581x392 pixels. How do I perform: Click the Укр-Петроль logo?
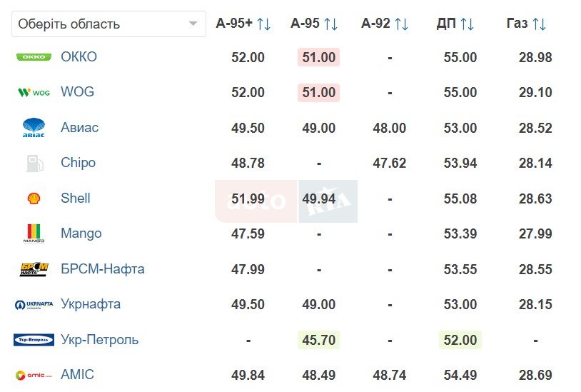click(x=34, y=340)
